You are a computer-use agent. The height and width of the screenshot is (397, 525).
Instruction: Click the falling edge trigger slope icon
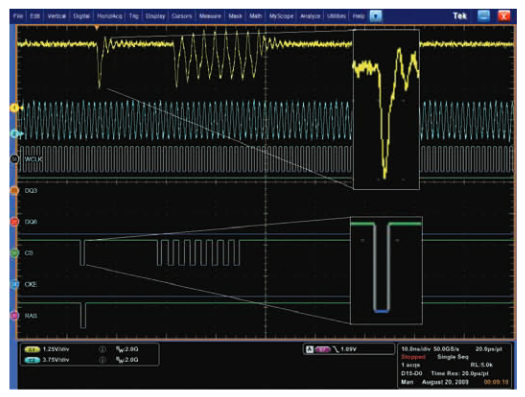pos(335,349)
